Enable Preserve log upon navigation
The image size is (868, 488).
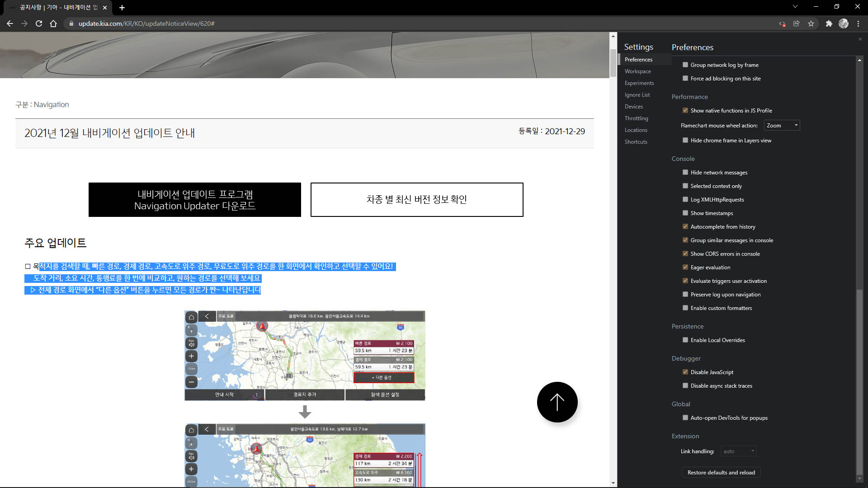[x=685, y=294]
